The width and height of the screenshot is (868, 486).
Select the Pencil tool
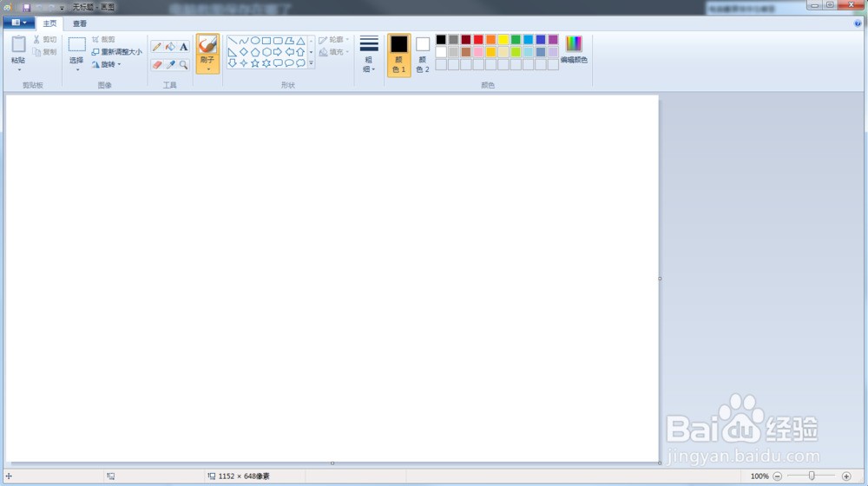pos(156,47)
